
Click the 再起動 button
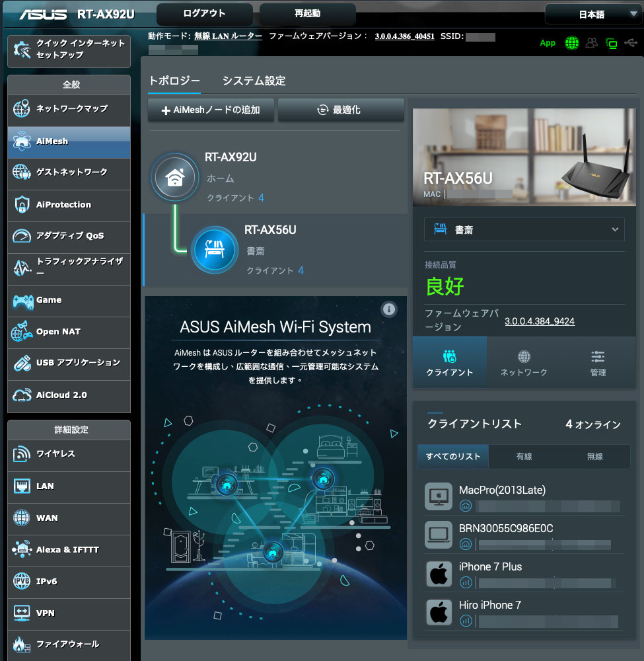pos(308,13)
